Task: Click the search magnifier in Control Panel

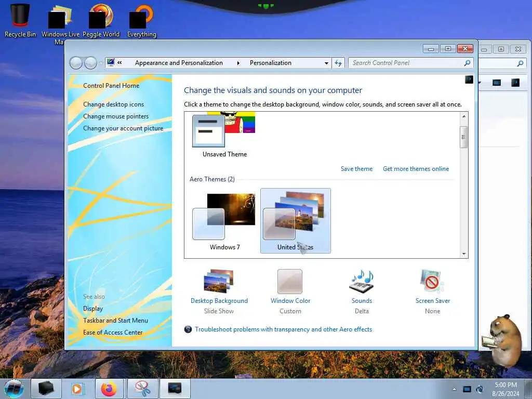Action: [x=467, y=63]
